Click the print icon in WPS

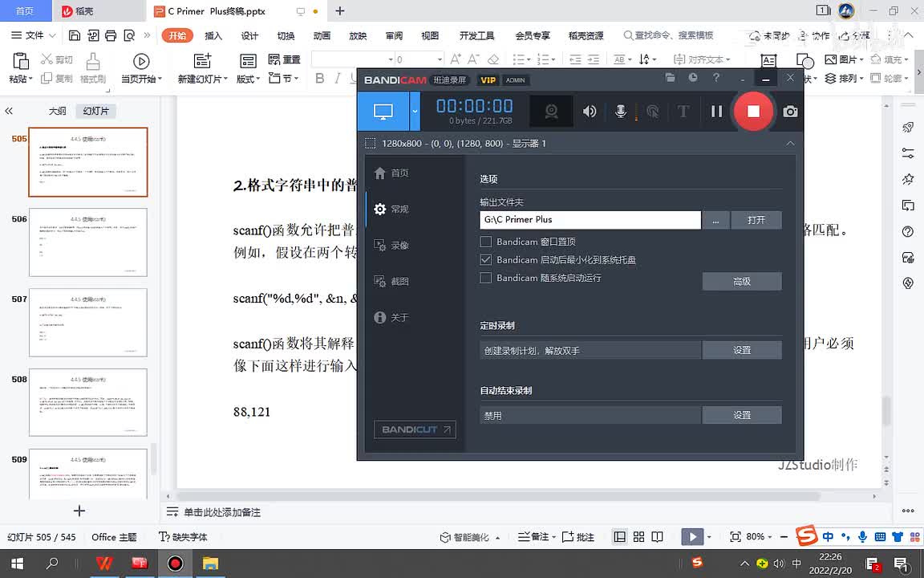[111, 35]
